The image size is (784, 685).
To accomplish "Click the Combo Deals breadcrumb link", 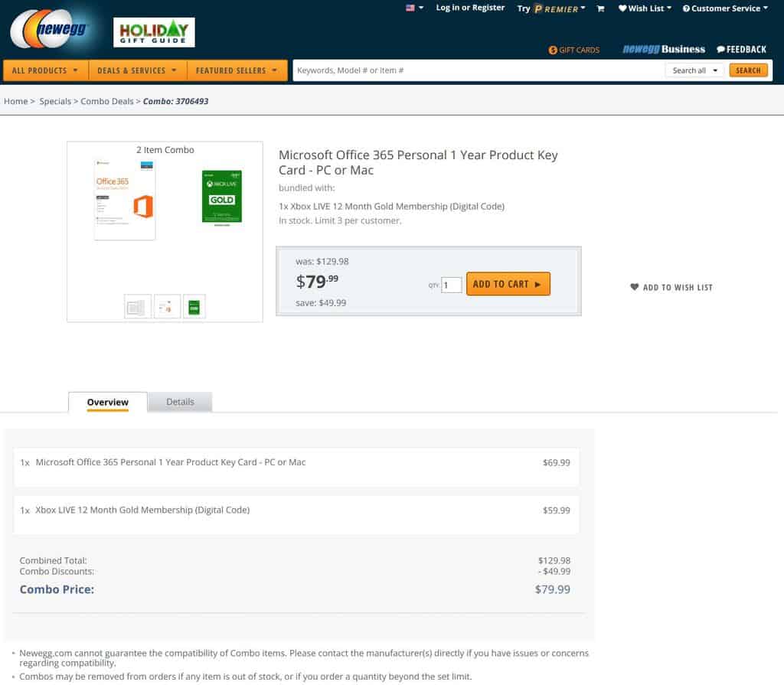I will coord(106,101).
